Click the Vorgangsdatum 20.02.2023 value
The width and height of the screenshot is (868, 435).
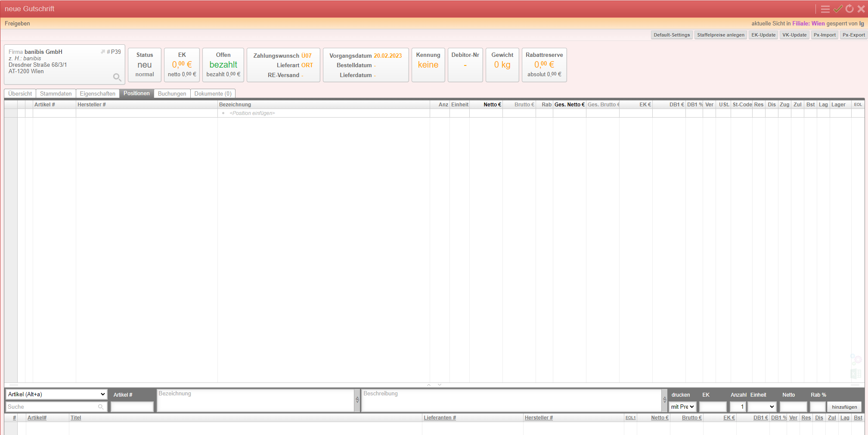pos(387,56)
